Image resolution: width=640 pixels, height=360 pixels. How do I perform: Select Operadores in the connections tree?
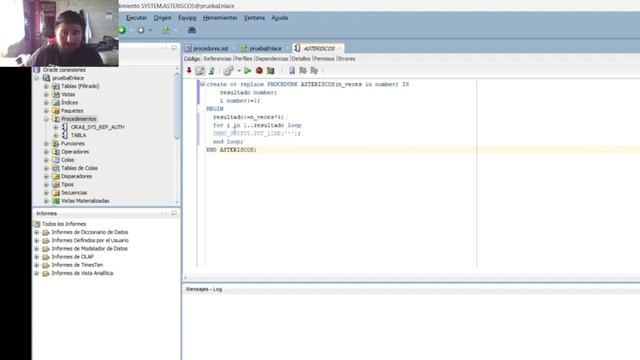[x=75, y=152]
